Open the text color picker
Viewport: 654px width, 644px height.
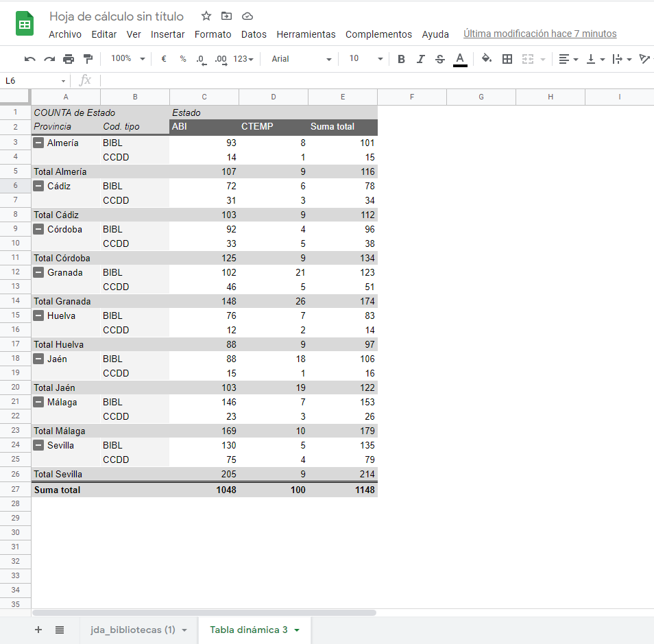pos(460,59)
